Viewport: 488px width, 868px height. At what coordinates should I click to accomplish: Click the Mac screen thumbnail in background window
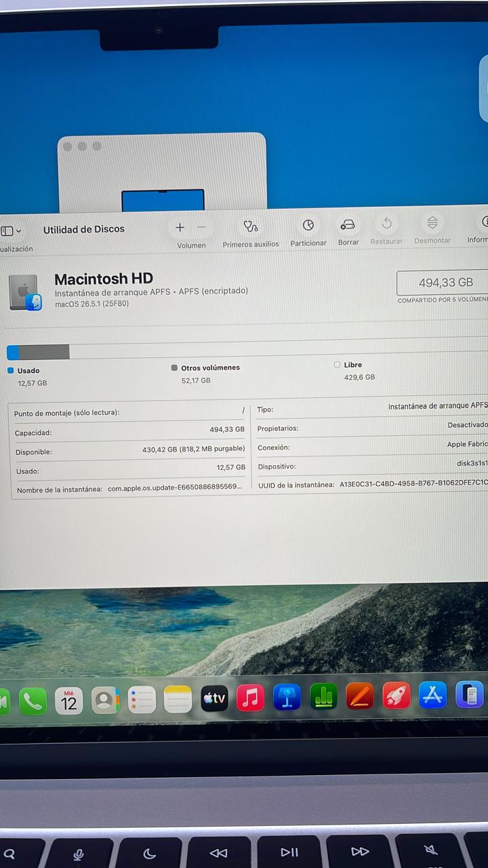tap(163, 200)
